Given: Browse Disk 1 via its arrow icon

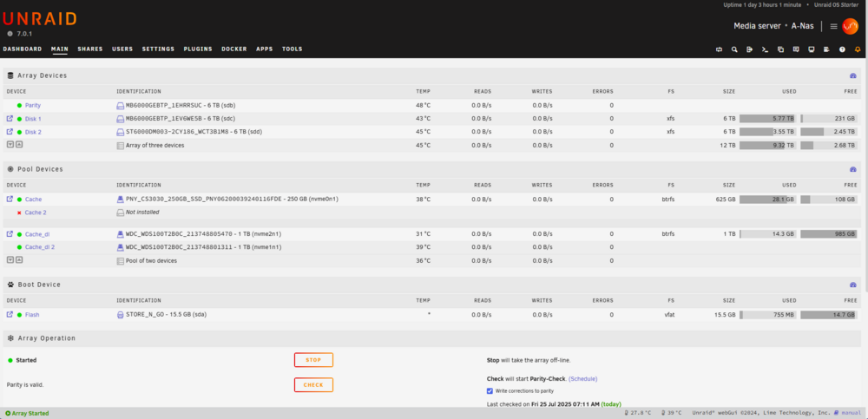Looking at the screenshot, I should point(10,119).
